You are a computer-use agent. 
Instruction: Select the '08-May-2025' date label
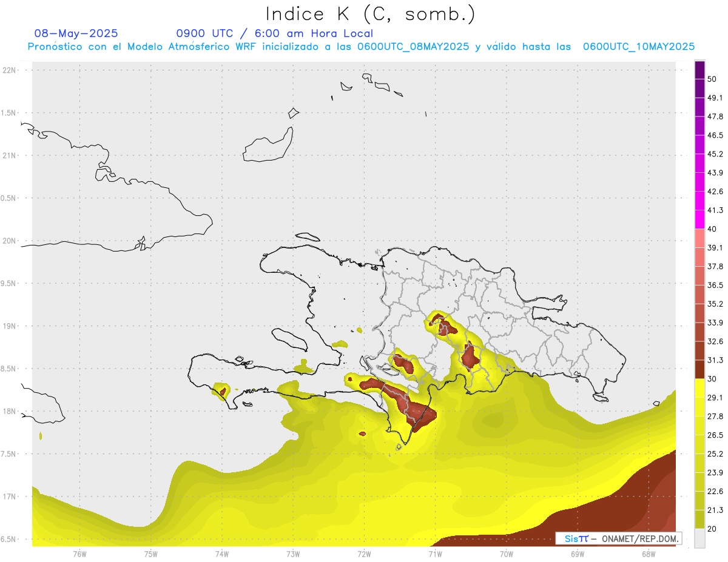[x=76, y=33]
